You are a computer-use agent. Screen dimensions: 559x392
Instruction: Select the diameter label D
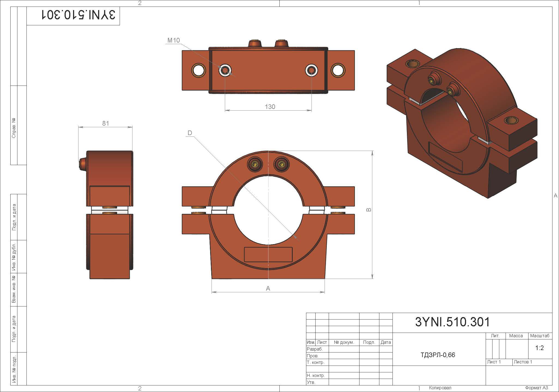[x=190, y=133]
